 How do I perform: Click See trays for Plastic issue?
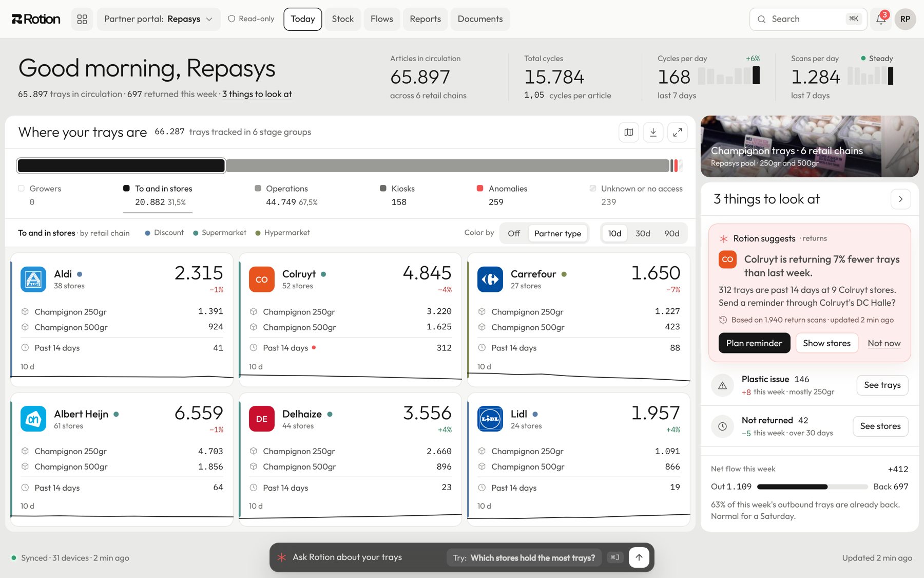882,385
